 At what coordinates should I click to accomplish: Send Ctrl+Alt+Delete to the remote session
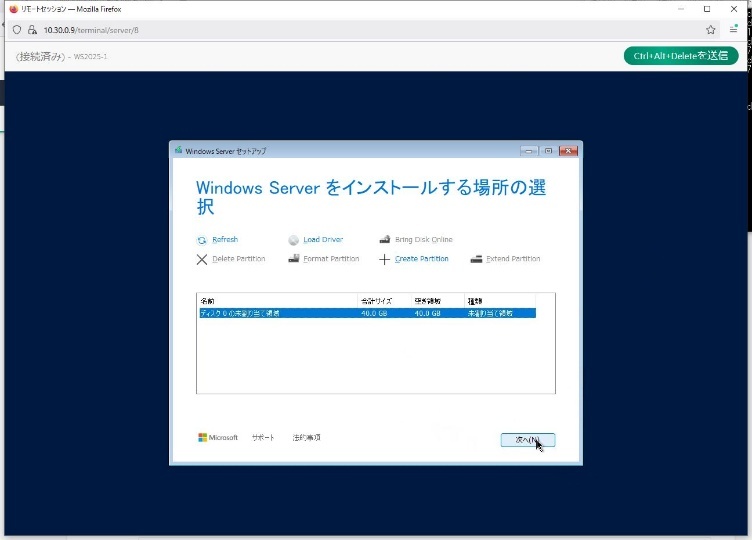[680, 56]
